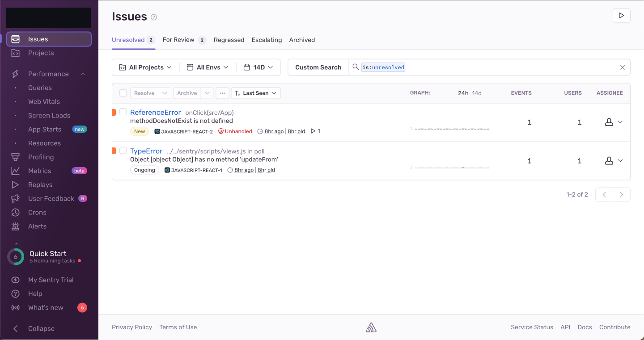Open Resources under Performance
Viewport: 644px width, 340px height.
44,143
